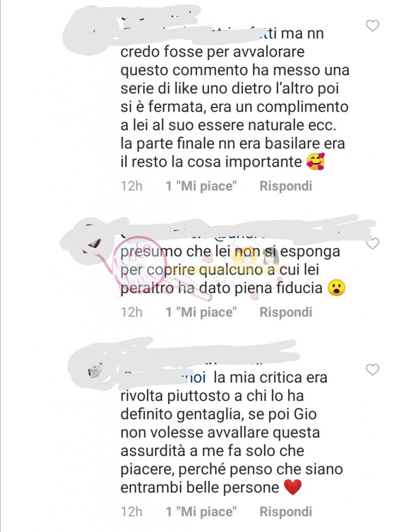Reply to the "presumo che lei" comment
The height and width of the screenshot is (532, 404).
pyautogui.click(x=286, y=312)
